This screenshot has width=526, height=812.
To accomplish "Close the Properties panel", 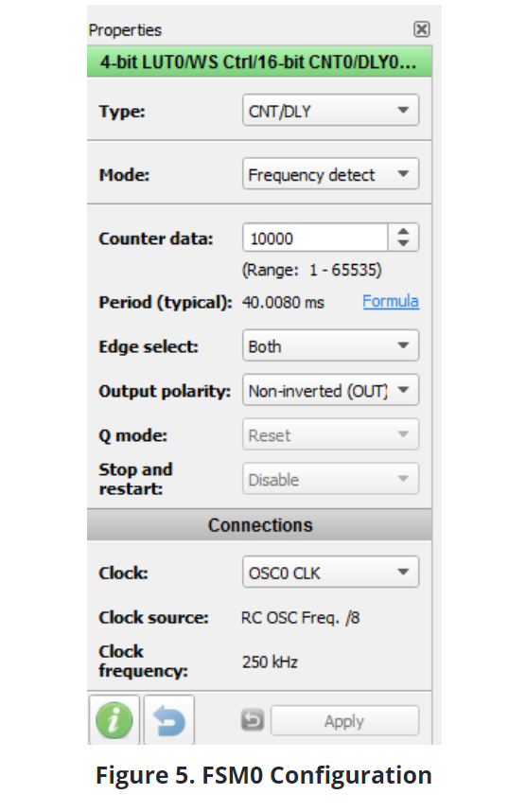I will click(x=422, y=29).
